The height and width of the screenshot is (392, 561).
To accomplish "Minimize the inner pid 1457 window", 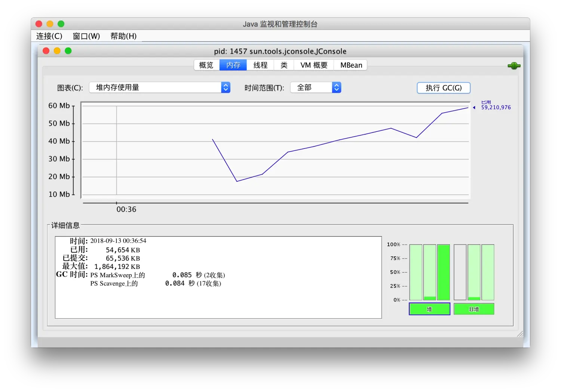I will 57,51.
